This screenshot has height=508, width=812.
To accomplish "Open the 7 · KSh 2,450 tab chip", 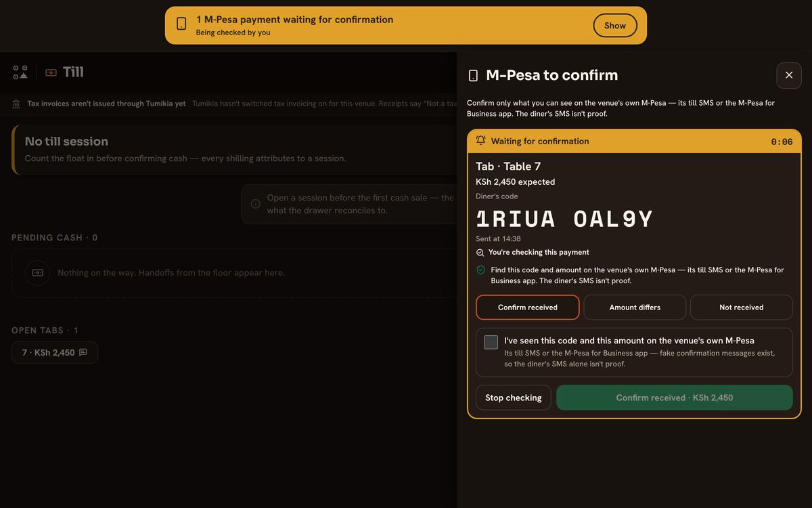I will pyautogui.click(x=55, y=352).
